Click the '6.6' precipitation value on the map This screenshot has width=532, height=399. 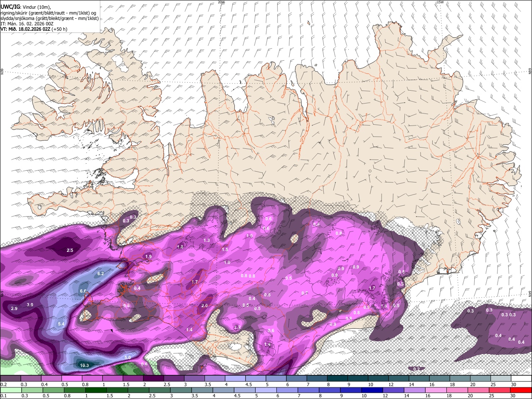(x=83, y=291)
